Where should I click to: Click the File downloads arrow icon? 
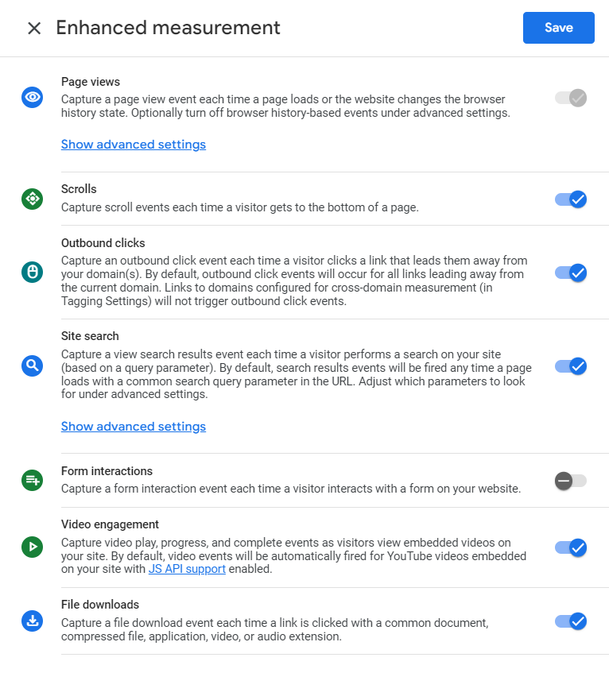coord(32,621)
